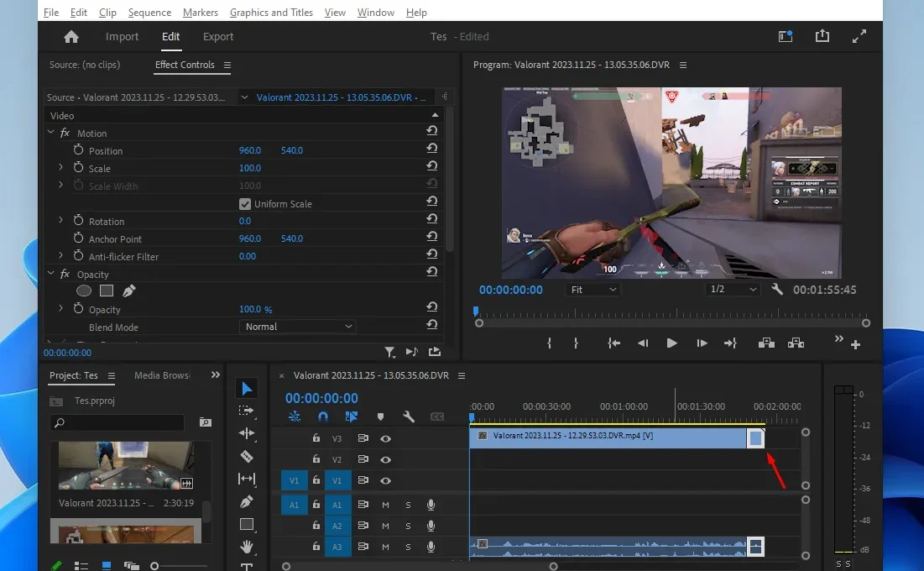Open the Sequence menu

pos(149,13)
